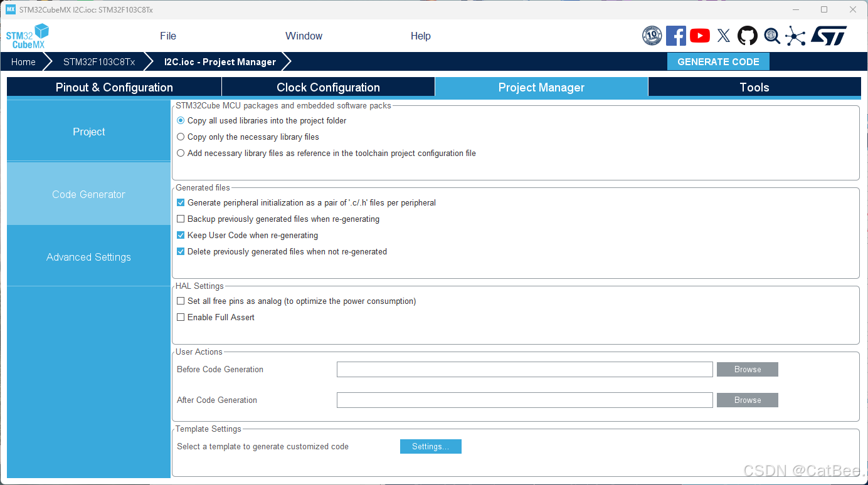Open the Advanced Settings side section

tap(88, 257)
